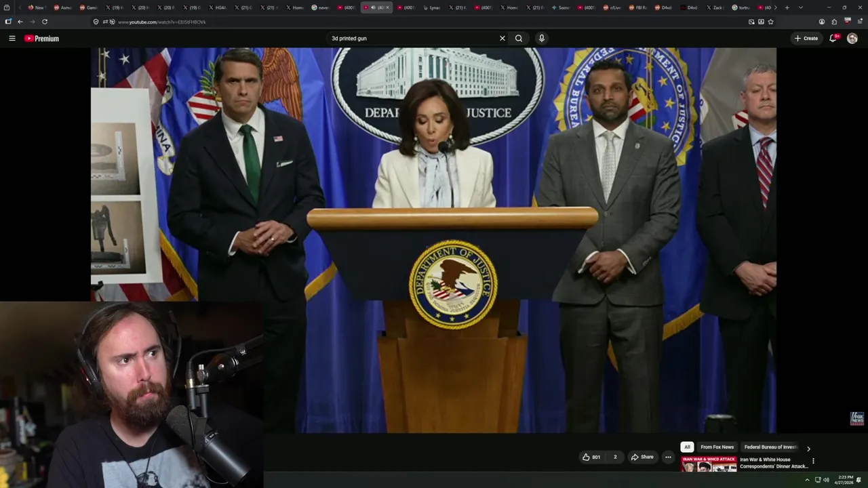Go back in browser history
868x488 pixels.
(x=20, y=22)
